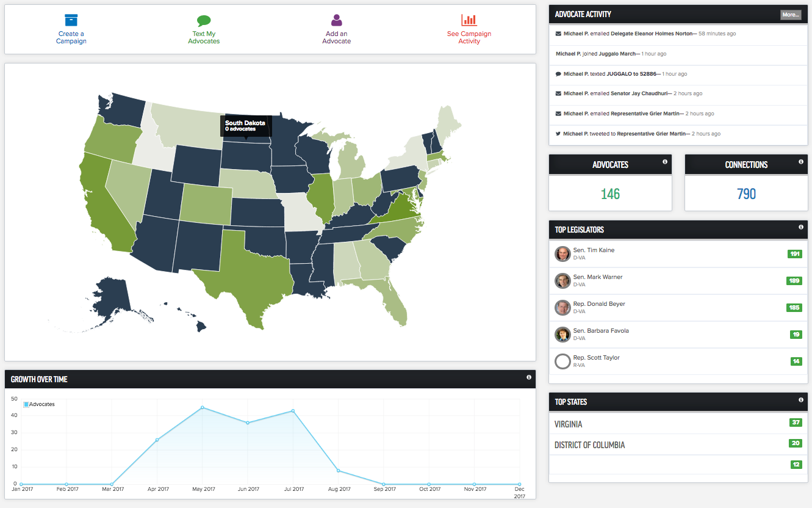Open the Text My Advocates link
812x508 pixels.
coord(204,37)
